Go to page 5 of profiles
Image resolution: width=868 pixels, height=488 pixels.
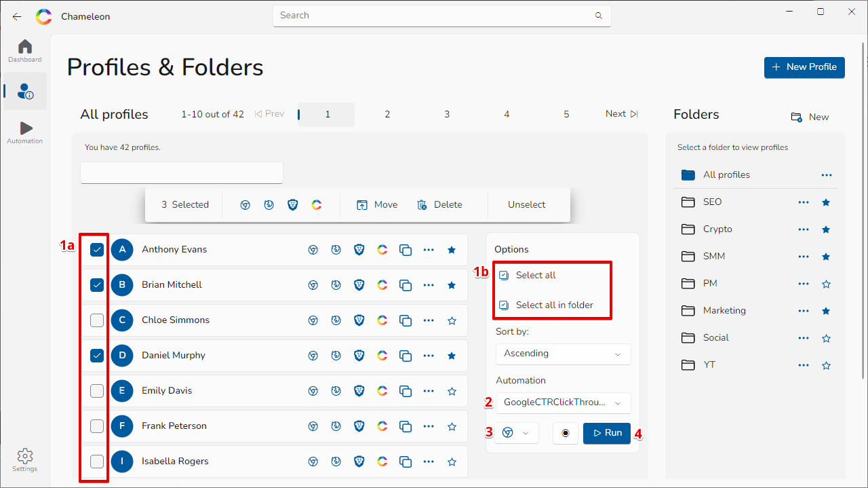coord(566,115)
